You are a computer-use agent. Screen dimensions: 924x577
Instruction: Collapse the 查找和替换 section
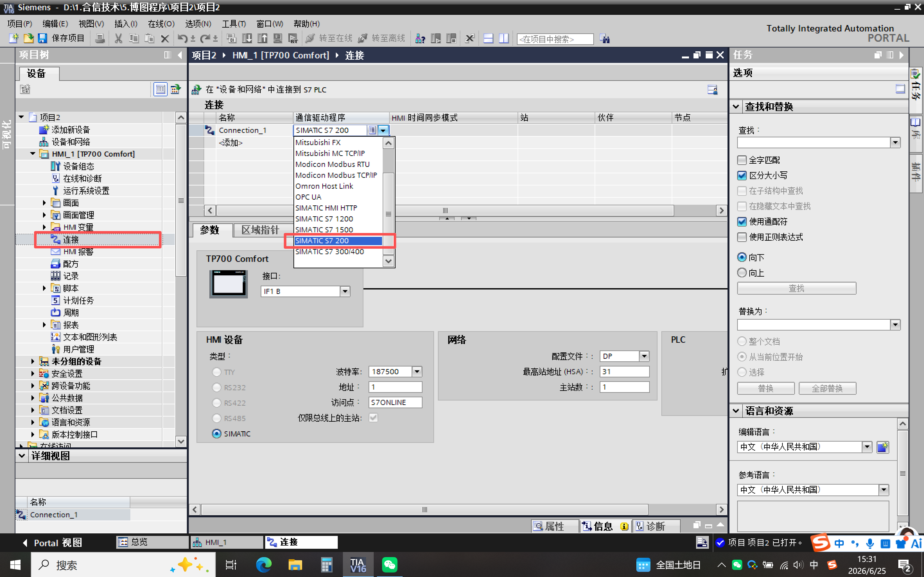(x=736, y=107)
